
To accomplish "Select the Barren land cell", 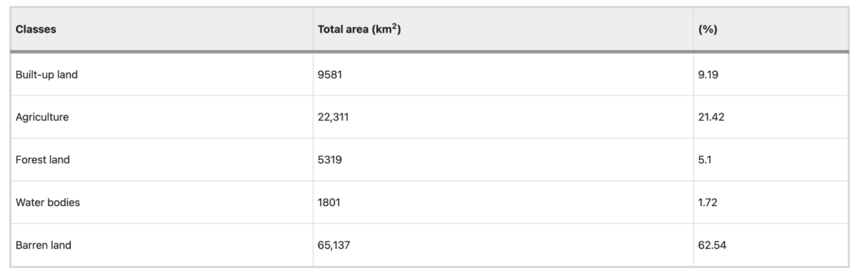I will coord(43,245).
